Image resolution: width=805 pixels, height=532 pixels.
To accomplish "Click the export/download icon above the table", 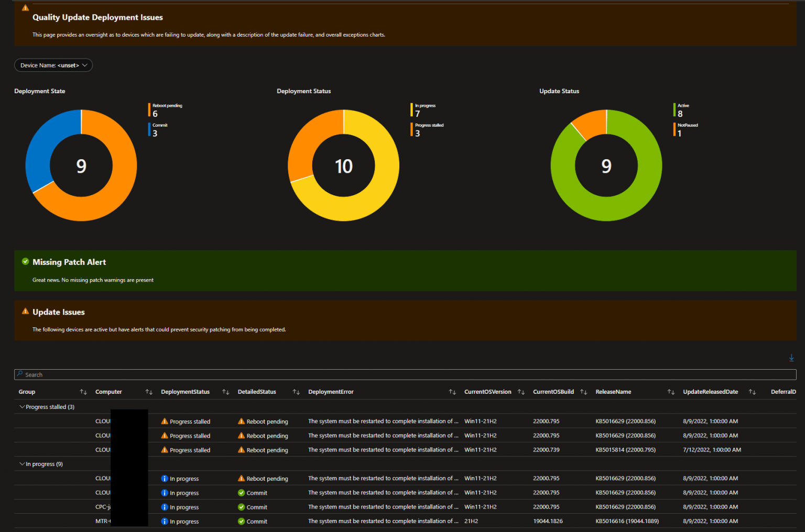I will (791, 357).
